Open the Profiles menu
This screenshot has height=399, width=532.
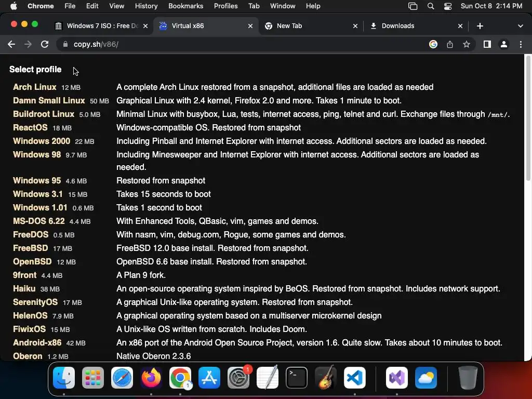click(225, 6)
